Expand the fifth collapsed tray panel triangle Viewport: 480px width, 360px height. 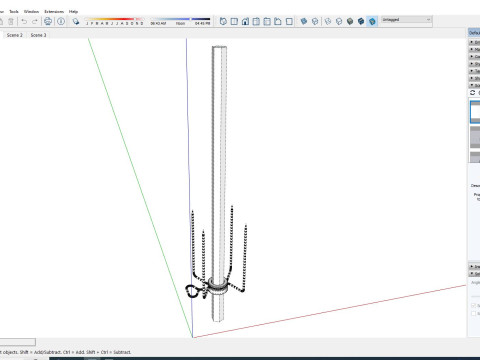(472, 71)
